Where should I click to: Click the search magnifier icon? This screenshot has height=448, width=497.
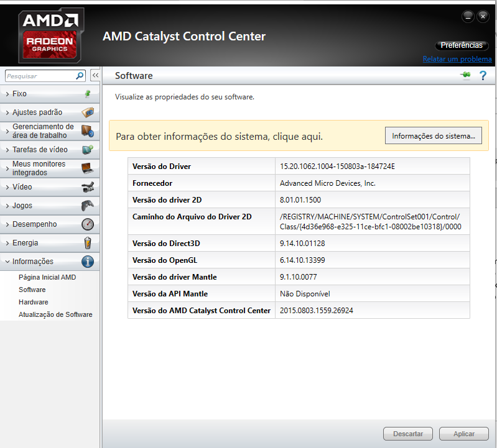[80, 76]
